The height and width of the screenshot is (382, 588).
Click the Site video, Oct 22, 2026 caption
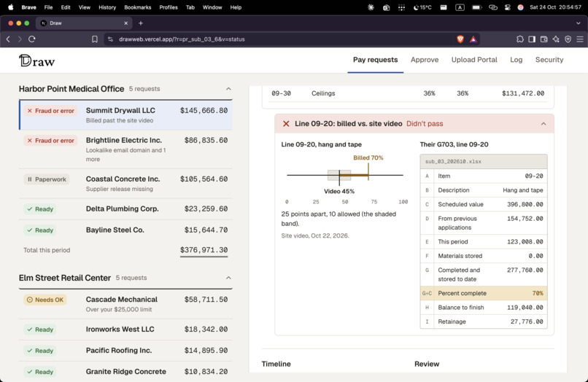click(315, 235)
